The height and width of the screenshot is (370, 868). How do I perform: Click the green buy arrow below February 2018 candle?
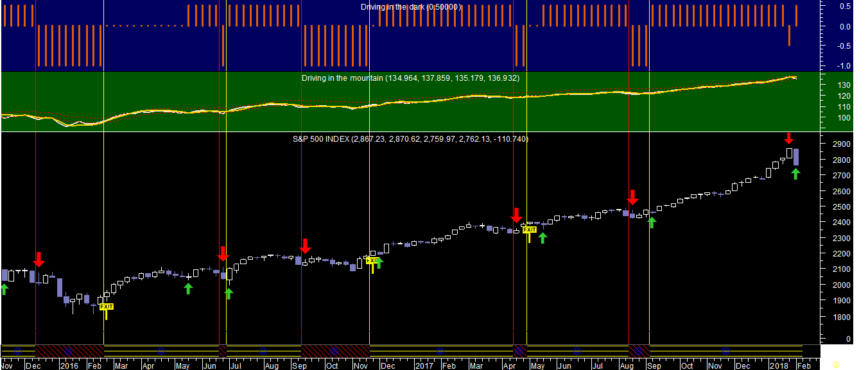796,174
